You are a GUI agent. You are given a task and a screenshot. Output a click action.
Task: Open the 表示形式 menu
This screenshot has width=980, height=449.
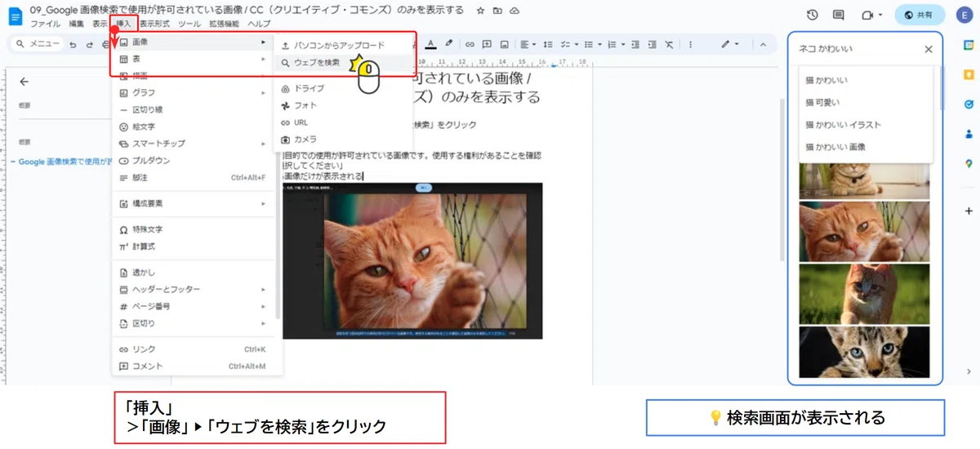[154, 24]
